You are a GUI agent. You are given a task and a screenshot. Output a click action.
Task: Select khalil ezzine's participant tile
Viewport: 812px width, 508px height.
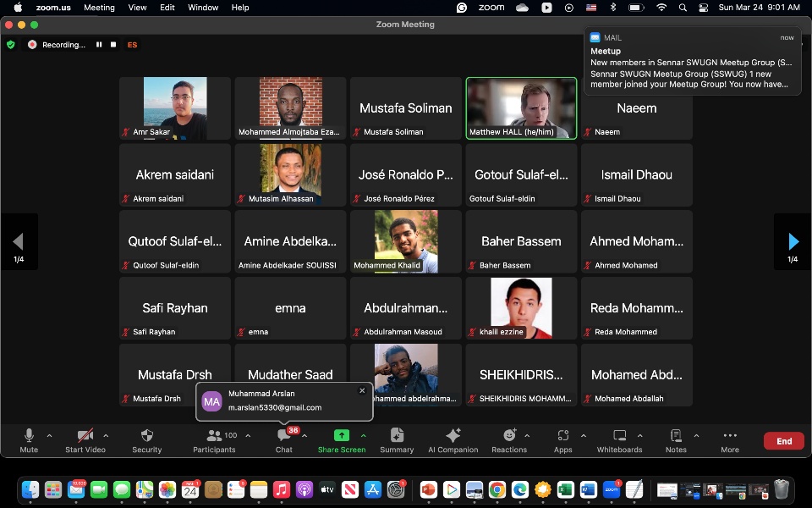(x=522, y=308)
